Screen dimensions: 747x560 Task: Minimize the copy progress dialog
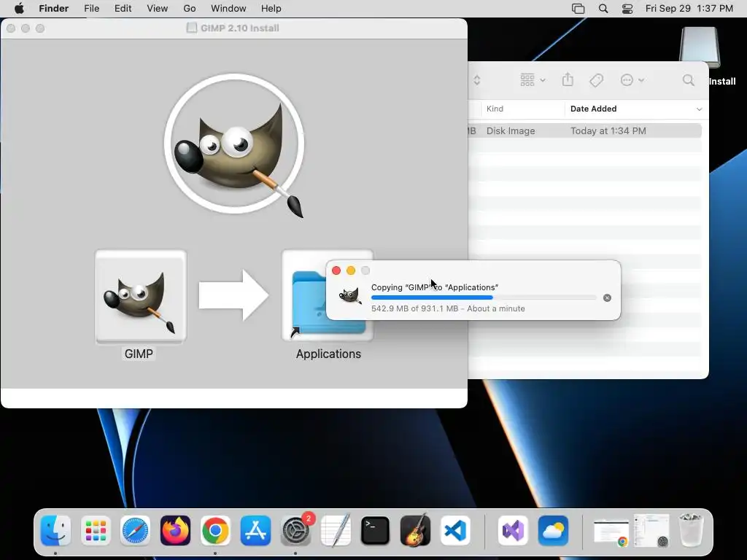[351, 271]
